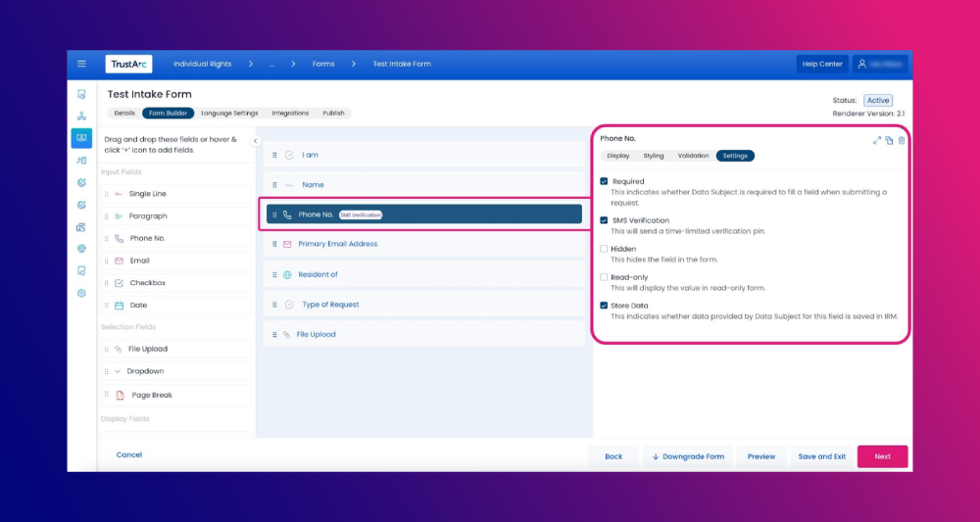Click the first breadcrumb chevron after Individual Rights

click(x=251, y=64)
